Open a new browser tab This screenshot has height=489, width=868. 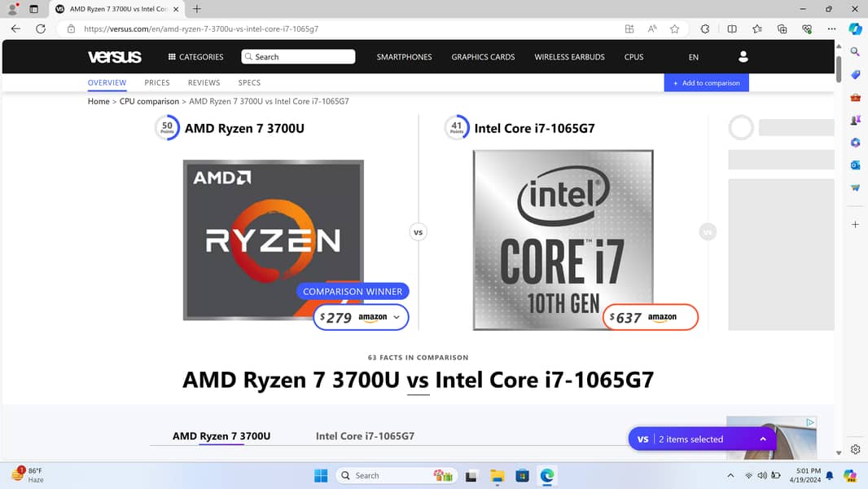(x=196, y=9)
